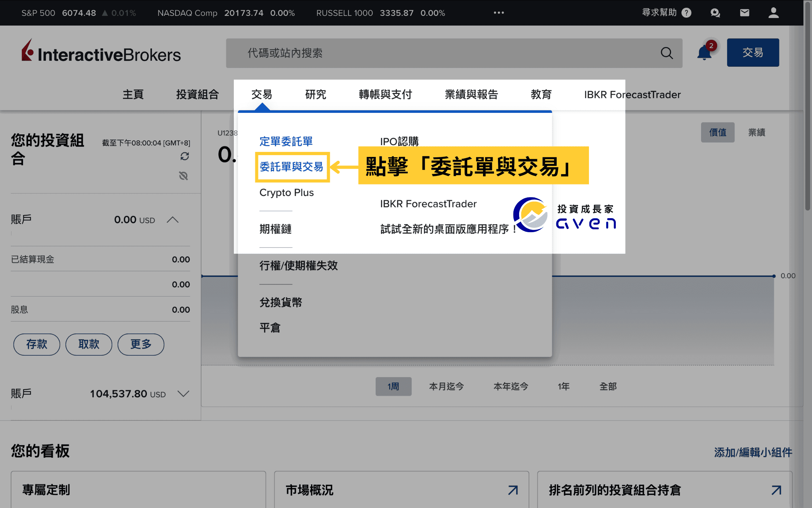
Task: Toggle hide-balances eye icon
Action: tap(183, 176)
